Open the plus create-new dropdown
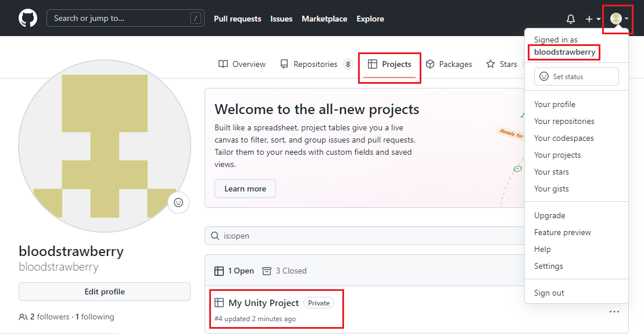Screen dimensions: 644x334 tap(593, 19)
